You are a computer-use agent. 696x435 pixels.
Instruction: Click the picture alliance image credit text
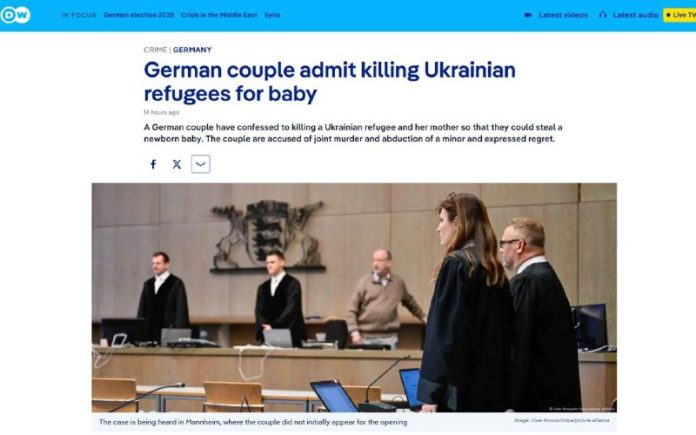click(562, 420)
